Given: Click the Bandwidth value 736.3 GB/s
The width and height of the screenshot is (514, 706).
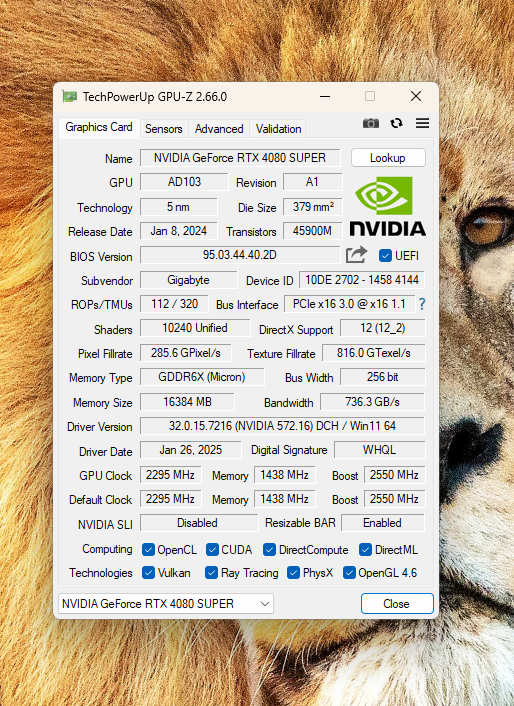Looking at the screenshot, I should 372,402.
